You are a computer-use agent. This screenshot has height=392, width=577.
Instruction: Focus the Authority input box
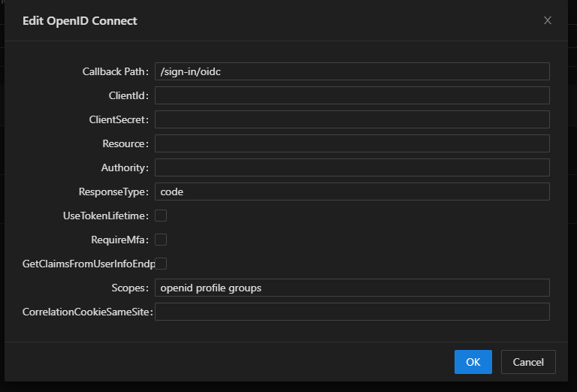click(x=352, y=167)
